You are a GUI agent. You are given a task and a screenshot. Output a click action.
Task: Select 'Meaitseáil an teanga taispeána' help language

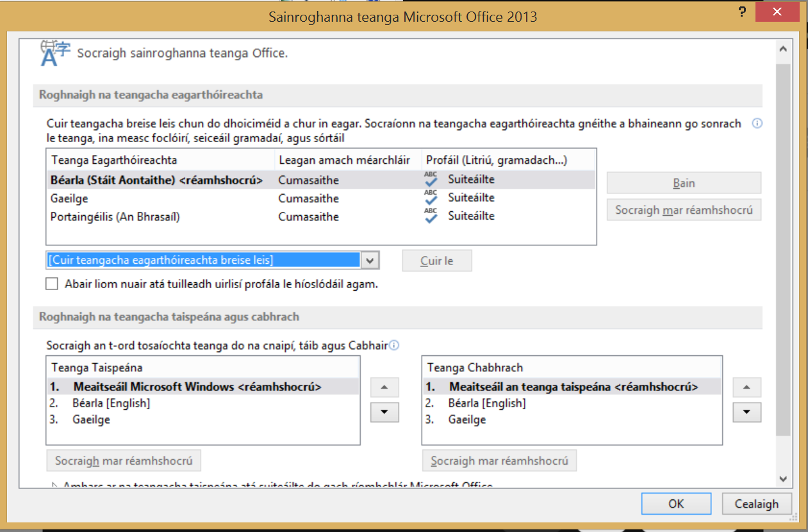point(572,387)
